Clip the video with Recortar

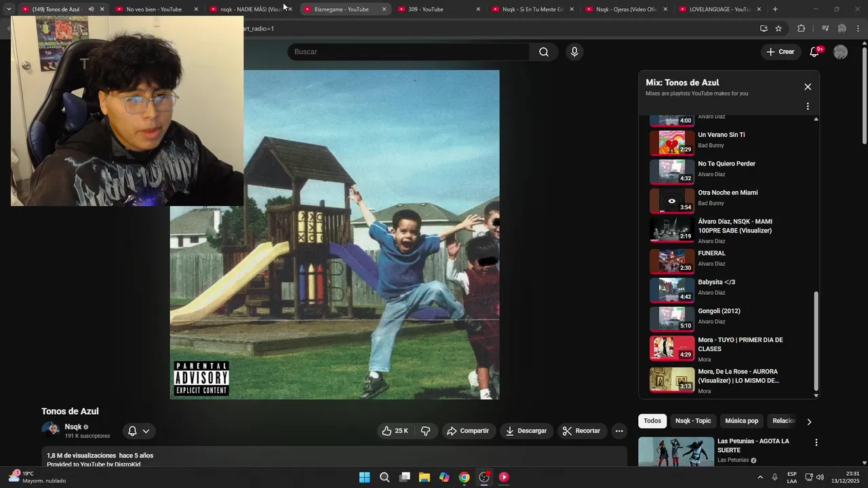click(582, 431)
